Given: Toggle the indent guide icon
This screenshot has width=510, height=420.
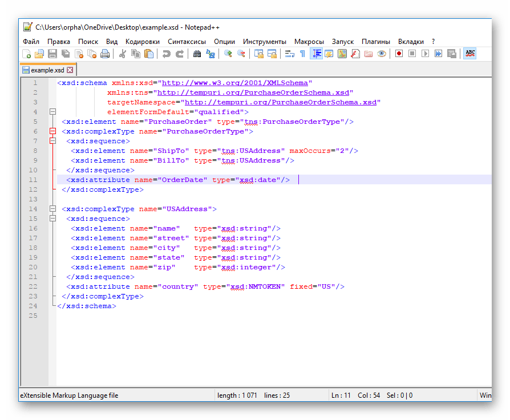Looking at the screenshot, I should click(316, 54).
